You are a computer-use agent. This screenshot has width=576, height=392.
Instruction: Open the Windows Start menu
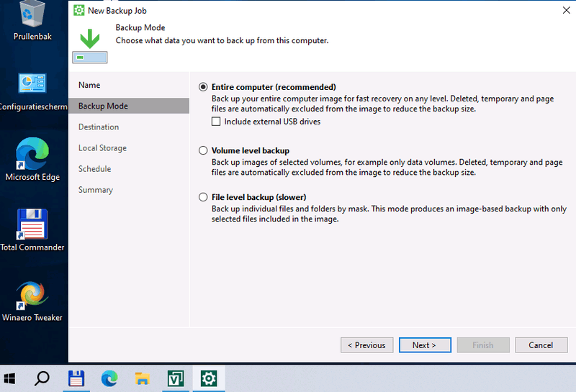click(x=9, y=378)
